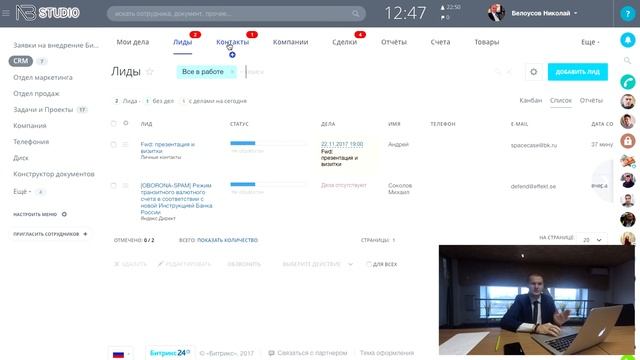
Task: Click 'Связаться с партнером' footer link
Action: click(x=312, y=353)
